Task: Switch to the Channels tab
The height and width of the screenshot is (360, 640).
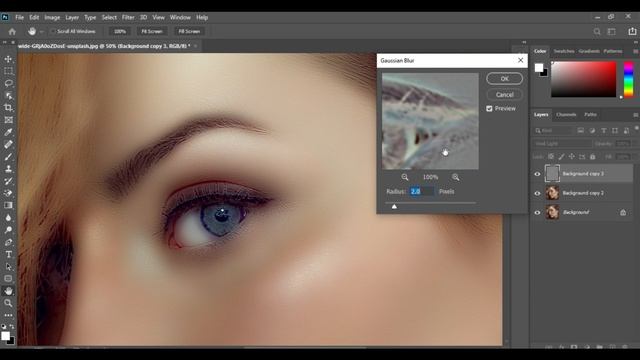Action: coord(566,115)
